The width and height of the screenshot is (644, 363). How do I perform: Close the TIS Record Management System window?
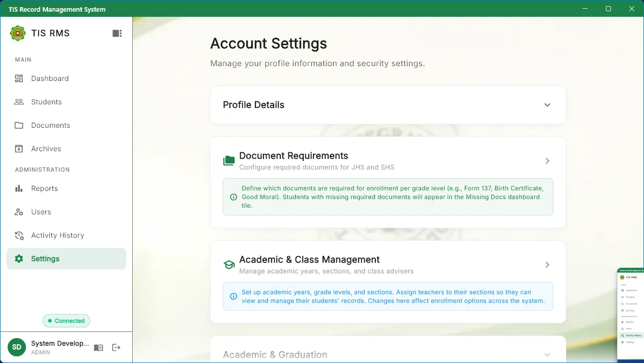coord(632,9)
